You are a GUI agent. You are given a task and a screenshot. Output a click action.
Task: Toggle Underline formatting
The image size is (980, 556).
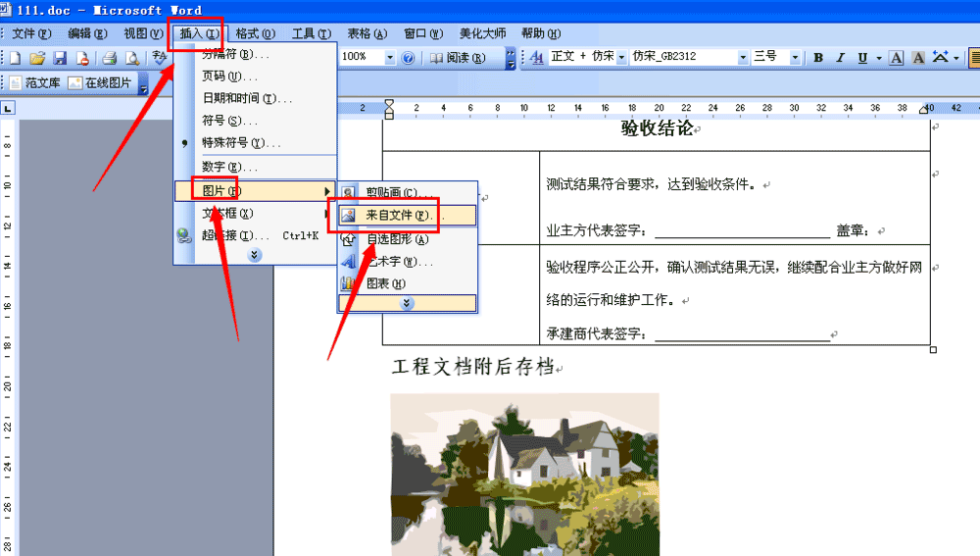tap(862, 58)
